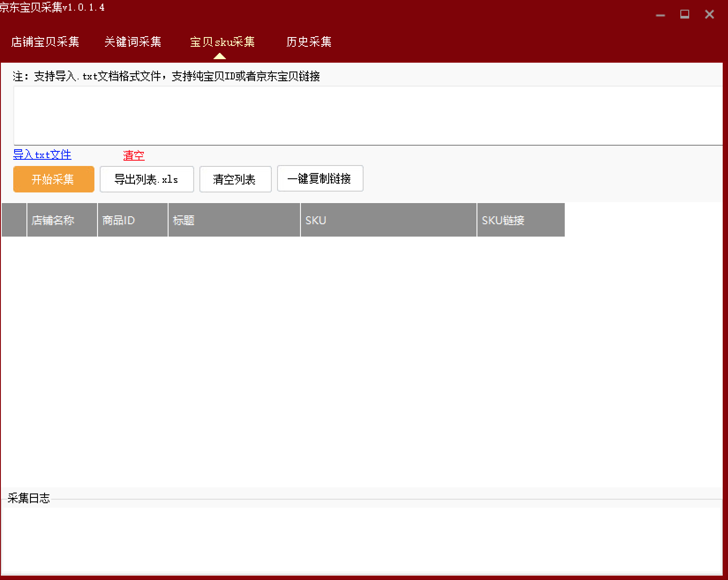
Task: Select the 宝贝sku采集 tab
Action: [x=222, y=42]
